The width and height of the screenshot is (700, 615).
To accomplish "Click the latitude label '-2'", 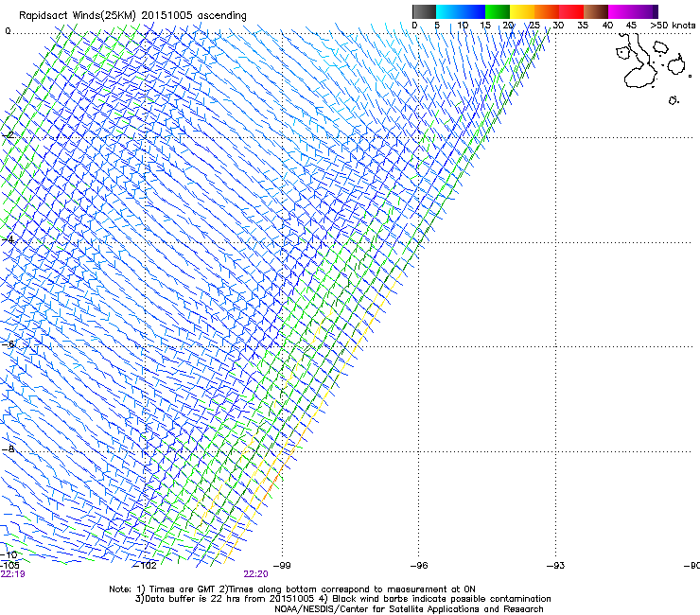I will [x=9, y=135].
